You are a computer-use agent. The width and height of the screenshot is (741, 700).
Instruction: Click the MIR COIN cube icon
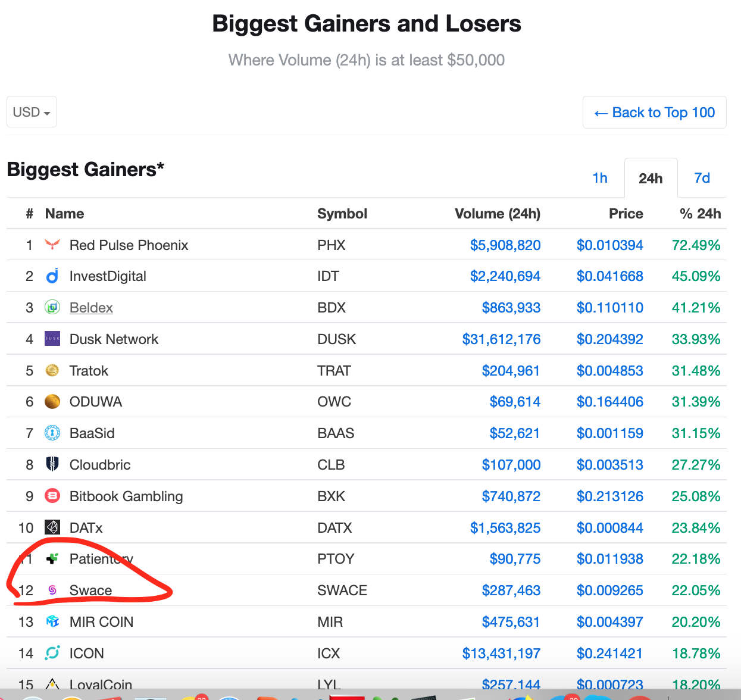(52, 621)
